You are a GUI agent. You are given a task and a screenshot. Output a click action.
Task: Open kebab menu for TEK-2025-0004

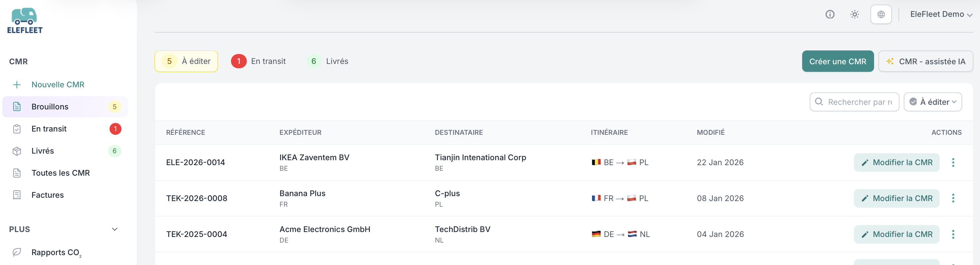point(953,234)
